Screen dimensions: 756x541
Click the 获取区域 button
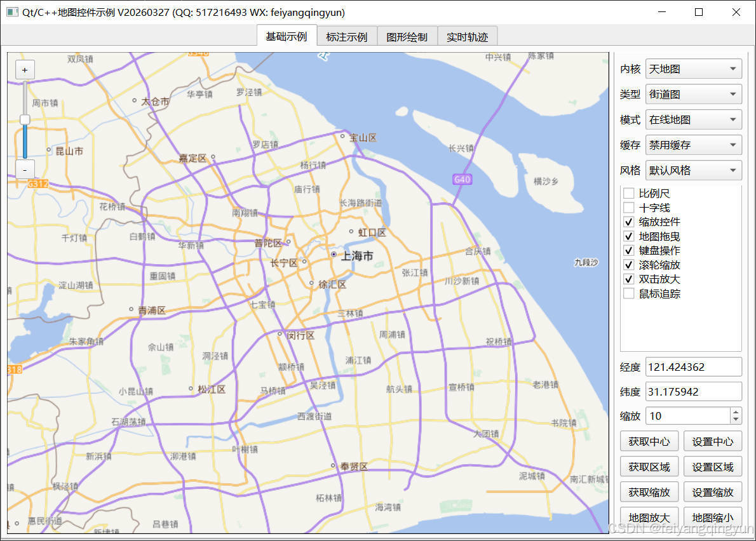(649, 467)
